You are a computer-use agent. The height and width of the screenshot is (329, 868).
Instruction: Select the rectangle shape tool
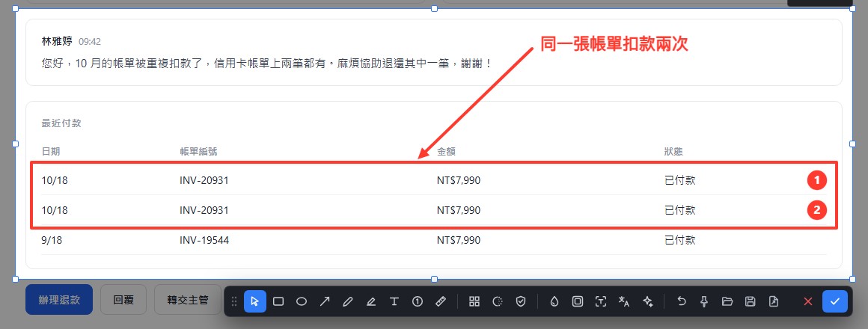[x=278, y=301]
